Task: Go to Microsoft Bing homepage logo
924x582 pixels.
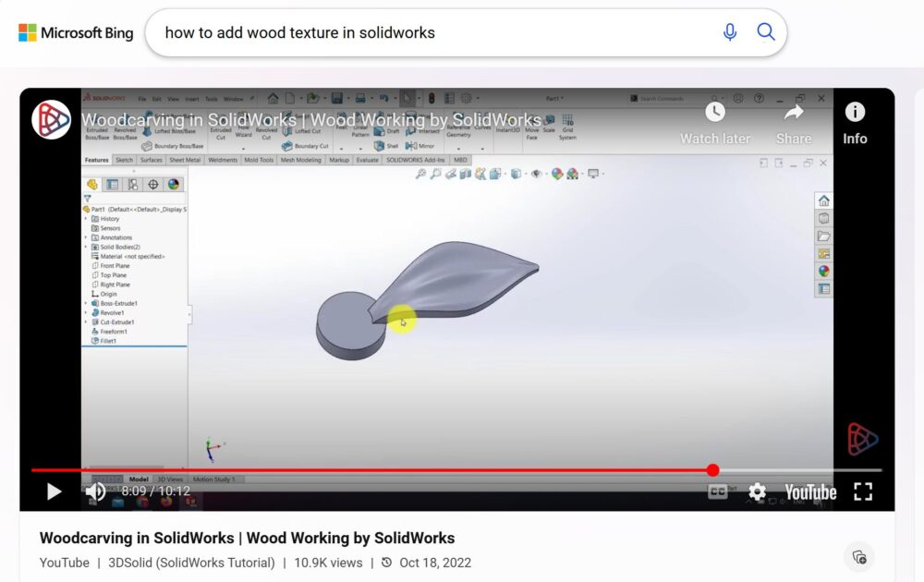Action: click(76, 32)
